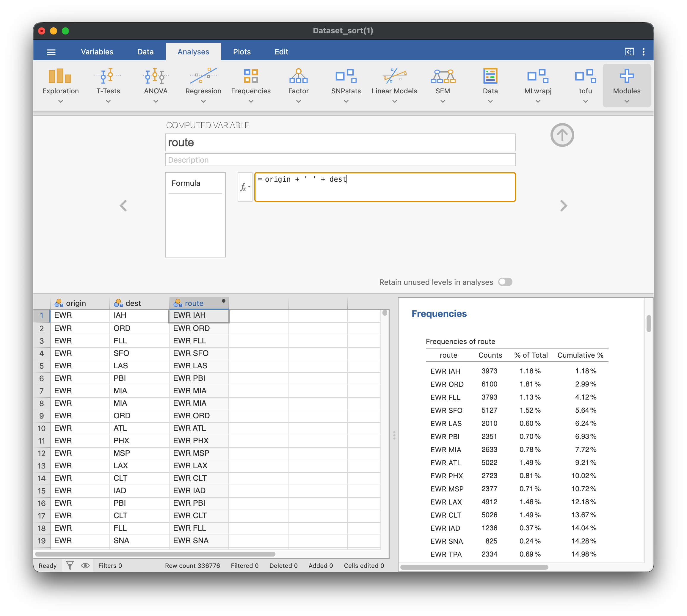Click the results panel toggle icon
Image resolution: width=687 pixels, height=616 pixels.
(x=629, y=51)
